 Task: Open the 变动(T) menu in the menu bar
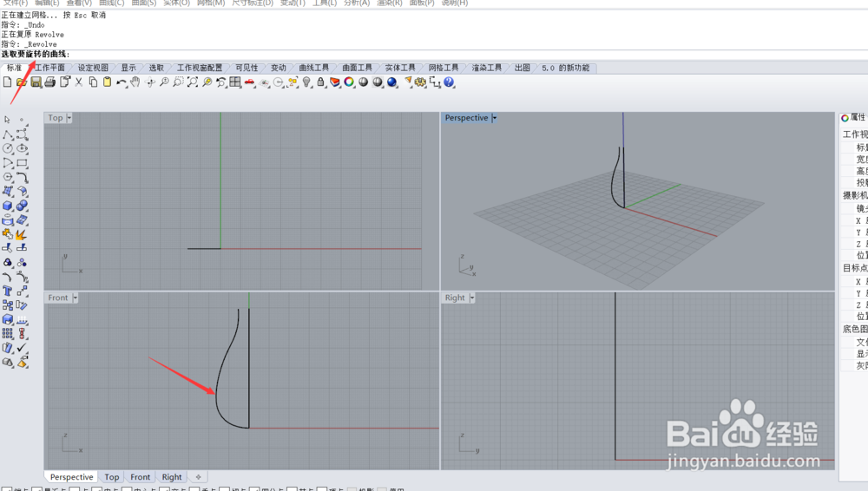pos(293,3)
